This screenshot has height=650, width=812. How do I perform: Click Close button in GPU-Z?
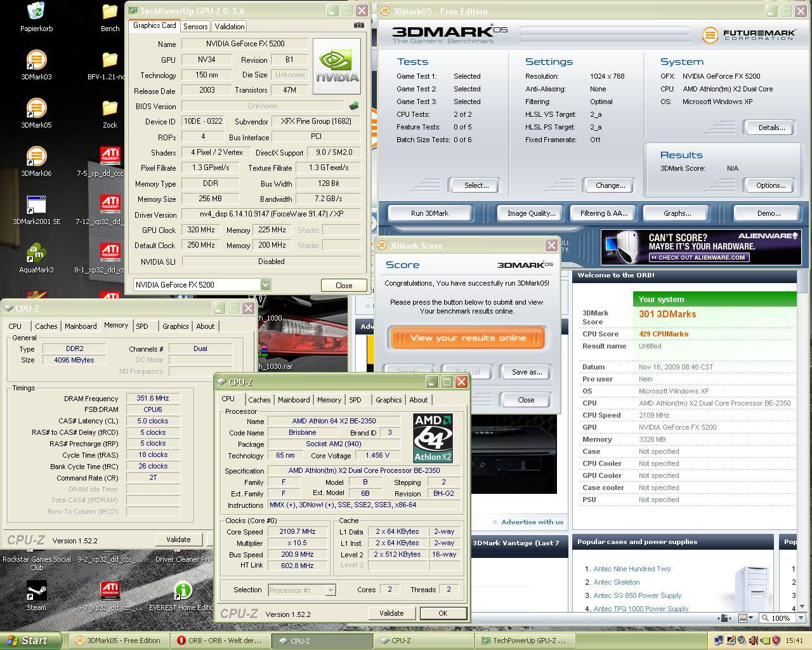pos(344,285)
